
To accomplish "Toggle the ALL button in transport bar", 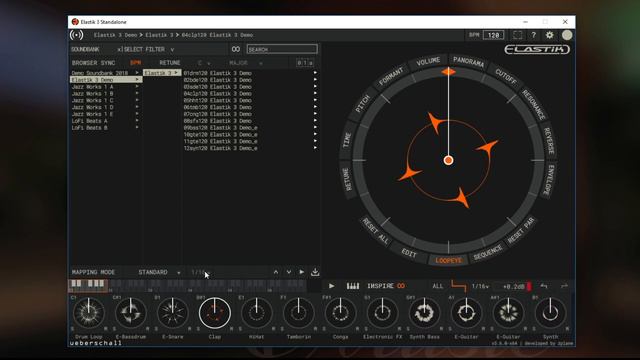I will pyautogui.click(x=438, y=286).
